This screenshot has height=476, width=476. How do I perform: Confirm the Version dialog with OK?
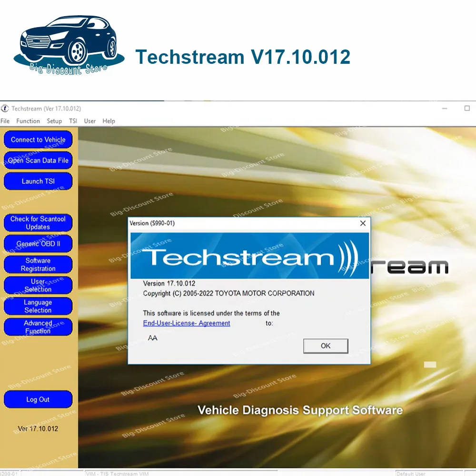pyautogui.click(x=326, y=346)
